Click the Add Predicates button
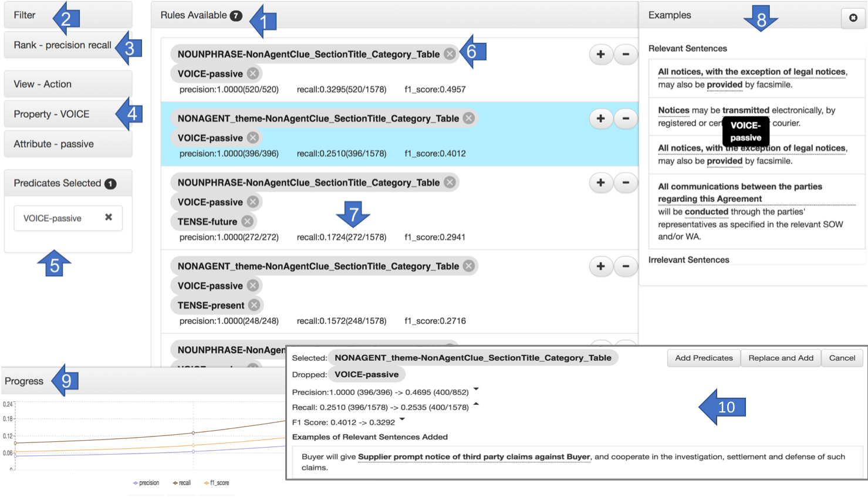Screen dimensions: 868x497 click(704, 358)
